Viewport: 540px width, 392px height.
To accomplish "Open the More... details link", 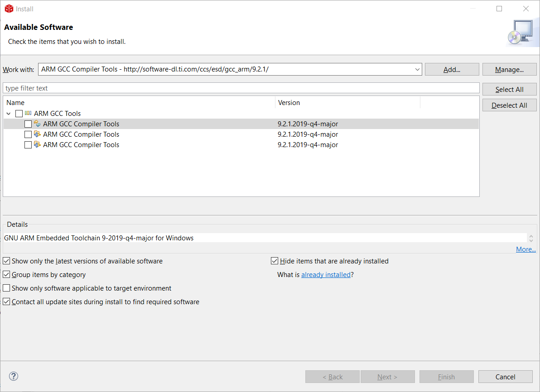I will click(x=526, y=249).
